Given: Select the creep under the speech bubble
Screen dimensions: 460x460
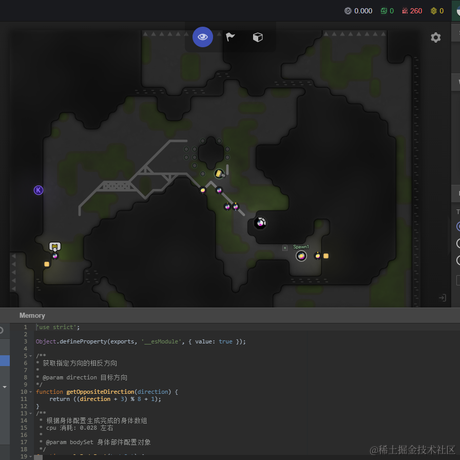Looking at the screenshot, I should tap(55, 256).
